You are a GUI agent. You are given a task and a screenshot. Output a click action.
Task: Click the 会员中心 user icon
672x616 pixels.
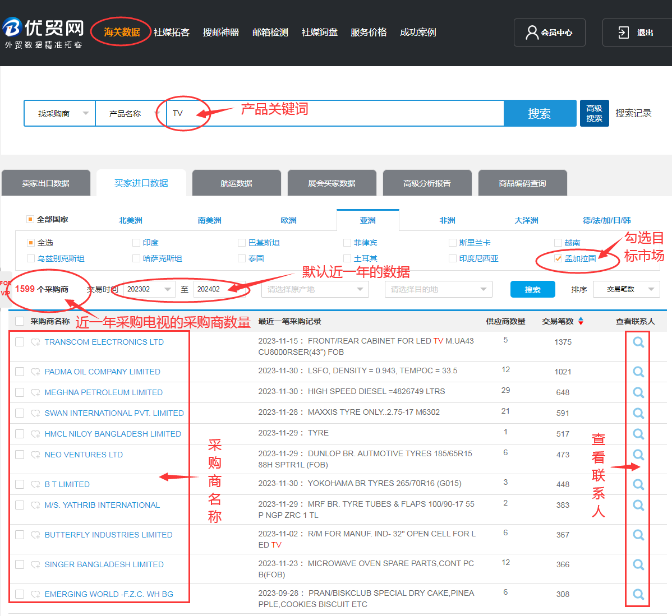pyautogui.click(x=531, y=33)
